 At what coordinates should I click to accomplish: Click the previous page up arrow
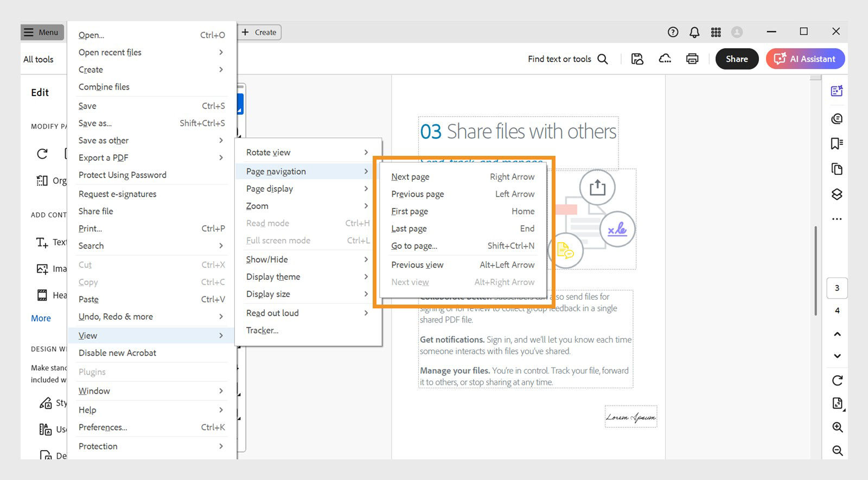point(837,334)
